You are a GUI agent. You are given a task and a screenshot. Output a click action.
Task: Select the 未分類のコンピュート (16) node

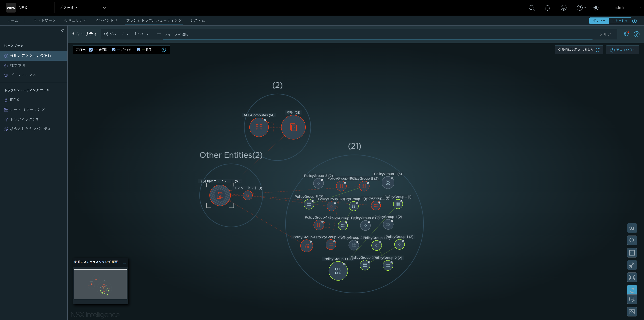[x=220, y=195]
